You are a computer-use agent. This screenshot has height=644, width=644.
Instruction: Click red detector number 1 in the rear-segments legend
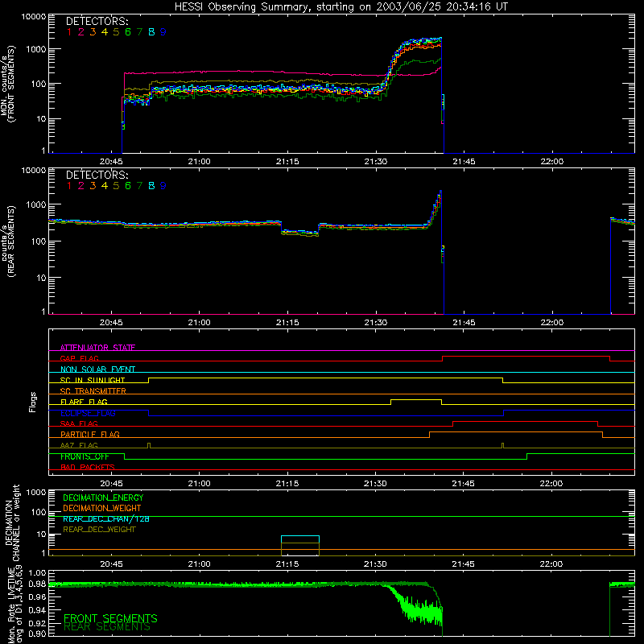69,186
